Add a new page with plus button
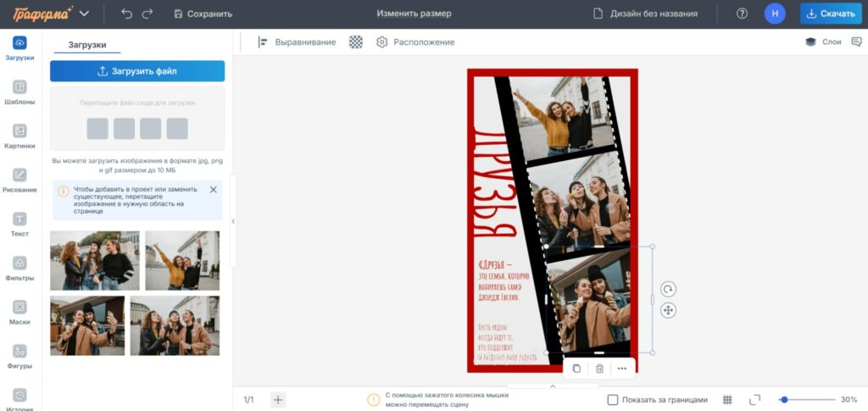The height and width of the screenshot is (411, 868). click(278, 399)
